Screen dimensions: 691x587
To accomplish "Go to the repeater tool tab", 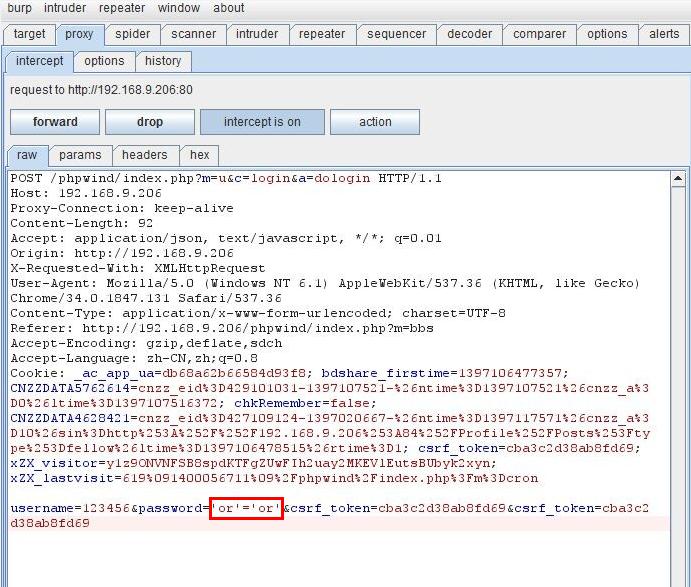I will point(322,34).
